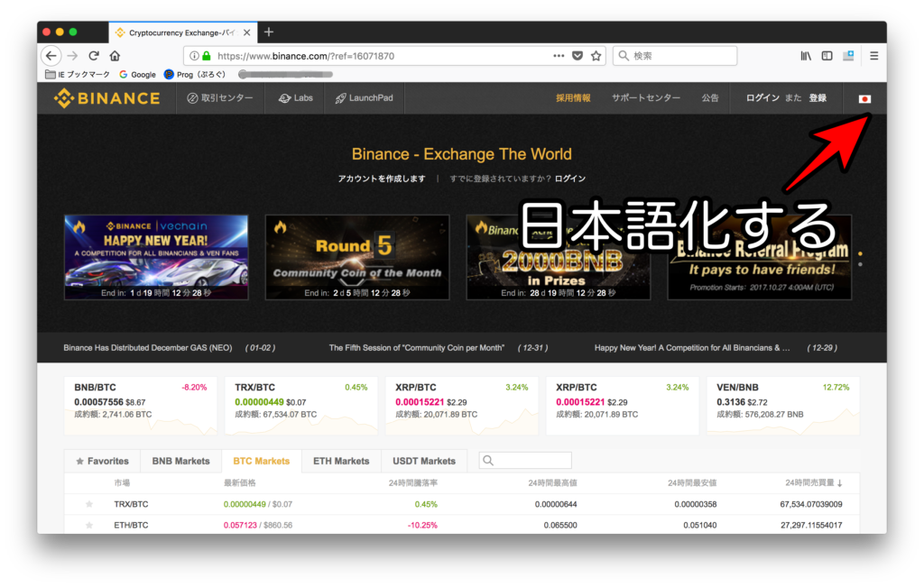Image resolution: width=924 pixels, height=587 pixels.
Task: Switch to the BNB Markets tab
Action: (x=180, y=461)
